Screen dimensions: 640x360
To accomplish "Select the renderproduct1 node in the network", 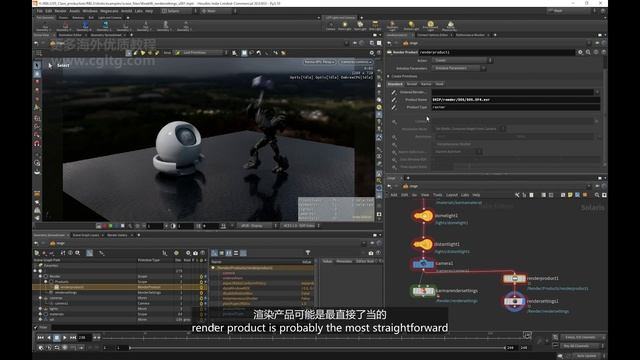I will [514, 278].
